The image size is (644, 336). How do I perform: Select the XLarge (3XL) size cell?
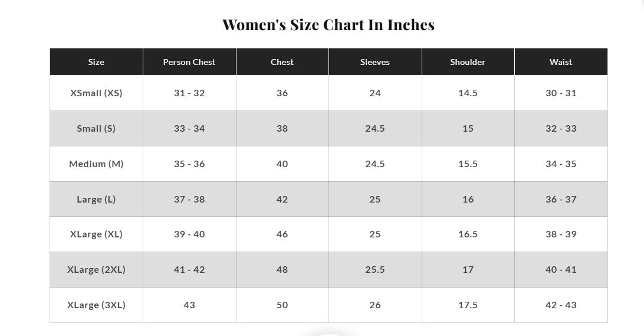tap(96, 305)
